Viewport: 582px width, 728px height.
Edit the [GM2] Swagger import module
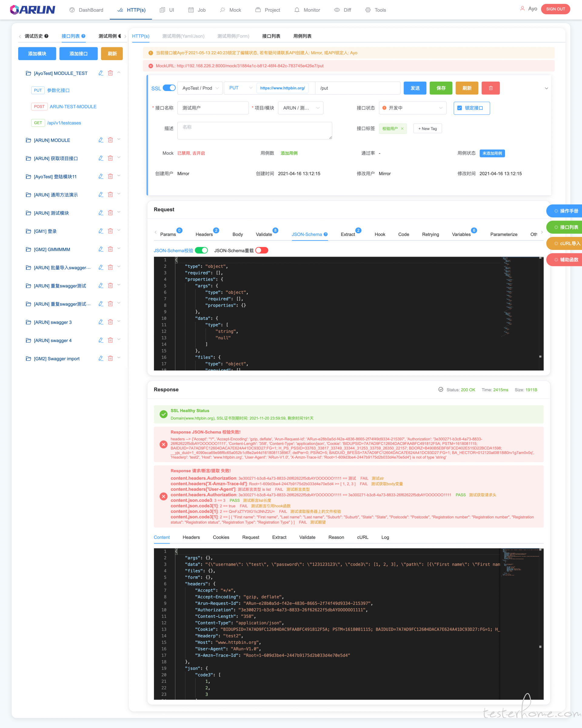[101, 359]
